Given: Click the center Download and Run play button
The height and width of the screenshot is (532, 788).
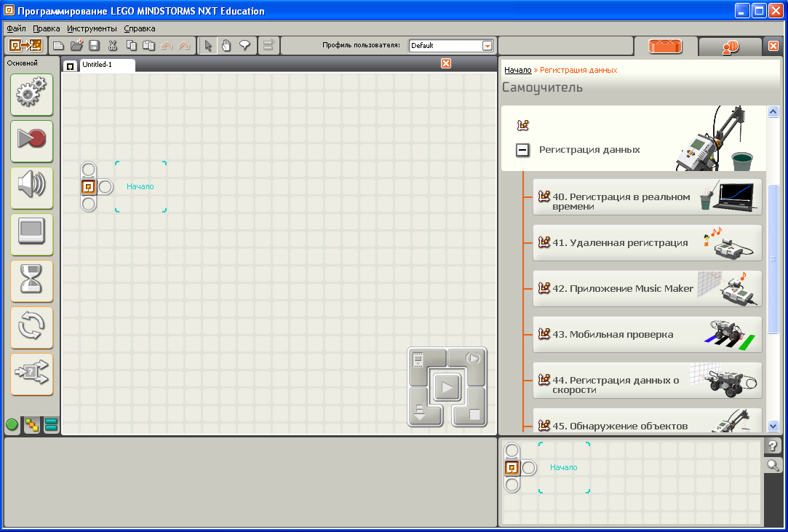Looking at the screenshot, I should coord(447,386).
